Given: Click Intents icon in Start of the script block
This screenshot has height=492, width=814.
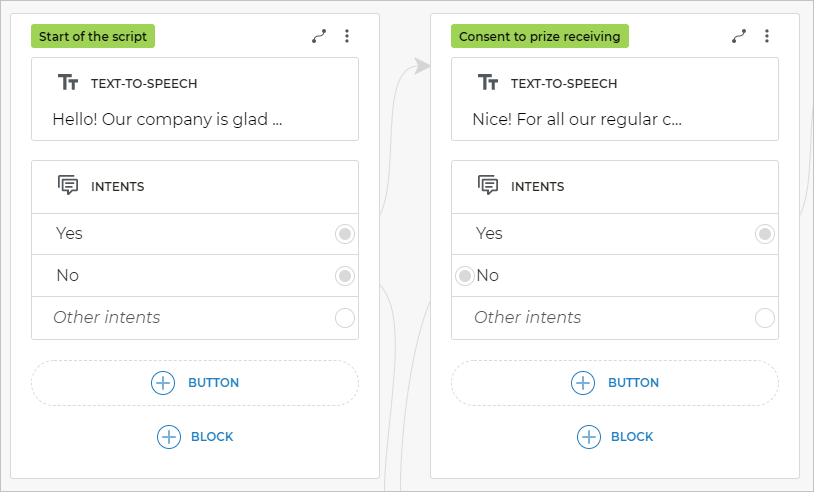Looking at the screenshot, I should 68,186.
